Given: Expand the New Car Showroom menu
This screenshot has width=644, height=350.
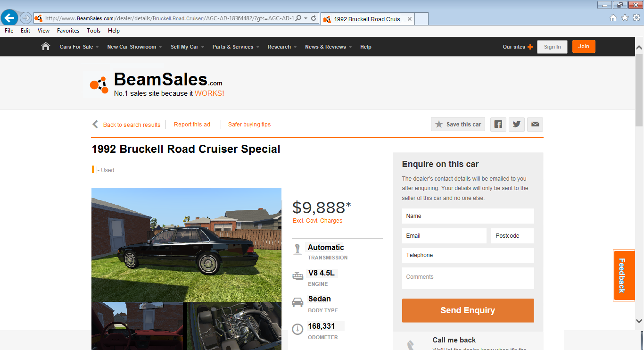Looking at the screenshot, I should (134, 47).
